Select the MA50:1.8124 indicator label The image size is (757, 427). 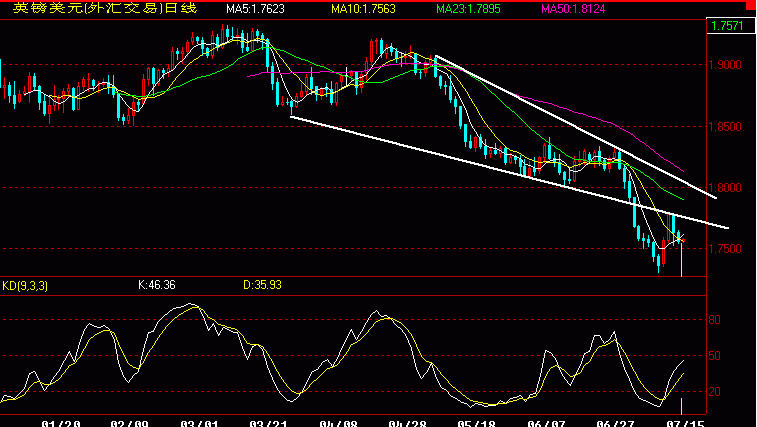click(x=573, y=9)
